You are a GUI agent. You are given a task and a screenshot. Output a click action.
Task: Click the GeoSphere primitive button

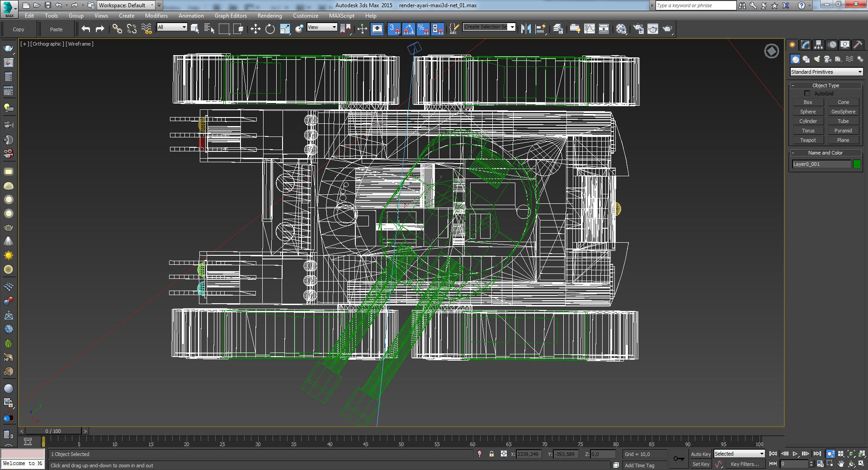pos(843,112)
